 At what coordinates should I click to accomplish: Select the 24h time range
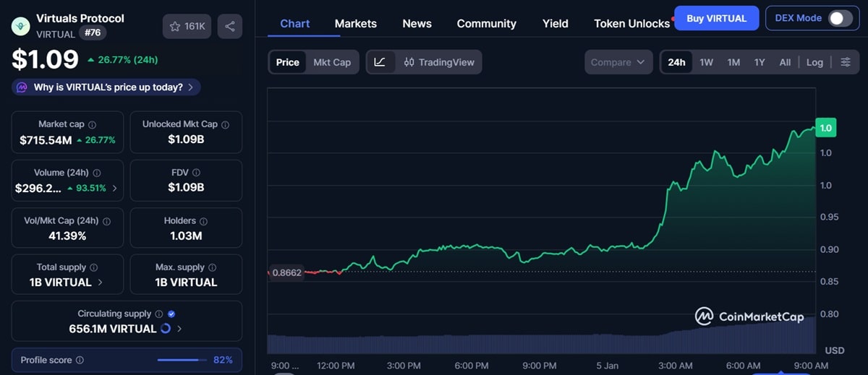click(x=676, y=62)
